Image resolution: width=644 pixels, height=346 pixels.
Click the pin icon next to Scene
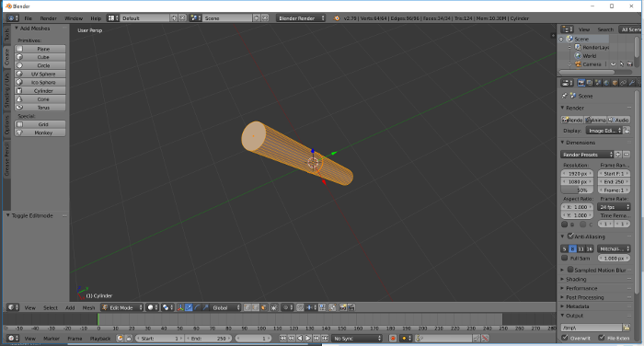point(564,96)
